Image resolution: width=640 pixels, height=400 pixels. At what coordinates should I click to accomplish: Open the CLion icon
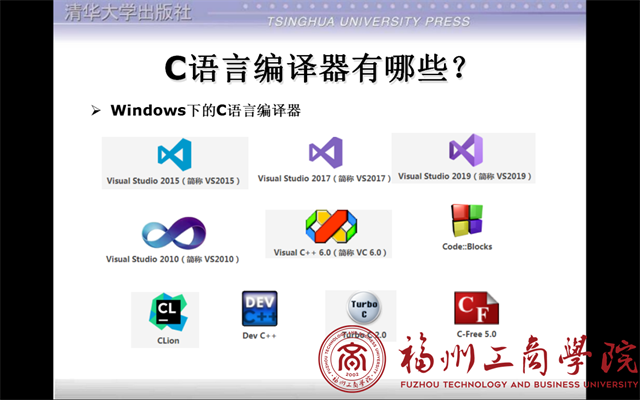165,314
